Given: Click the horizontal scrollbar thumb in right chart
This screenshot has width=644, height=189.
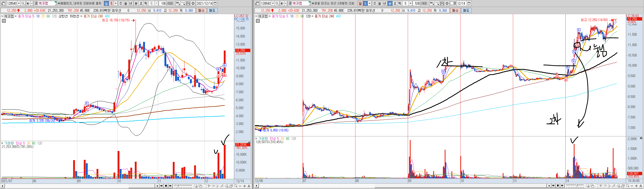Looking at the screenshot, I should [461, 186].
